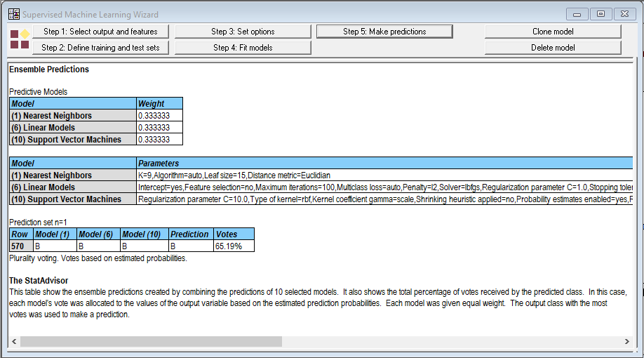Click the window title bar app icon
Viewport: 644px width, 358px height.
coord(13,14)
